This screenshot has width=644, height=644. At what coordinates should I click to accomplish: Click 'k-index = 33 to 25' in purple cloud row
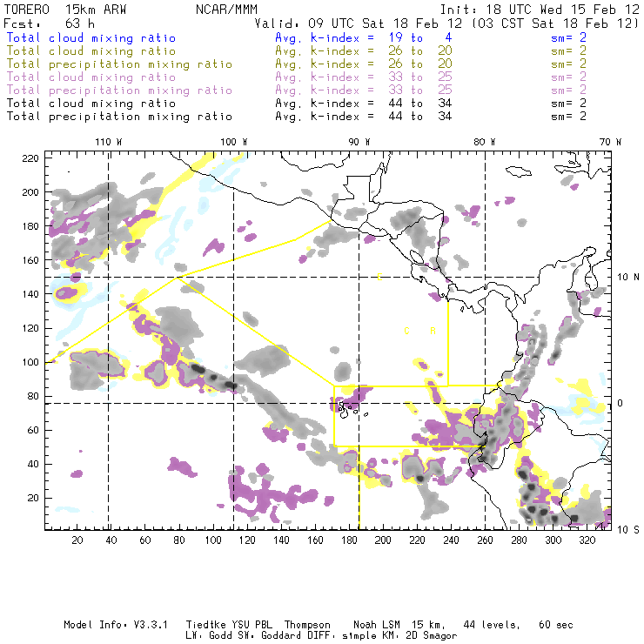pos(381,77)
